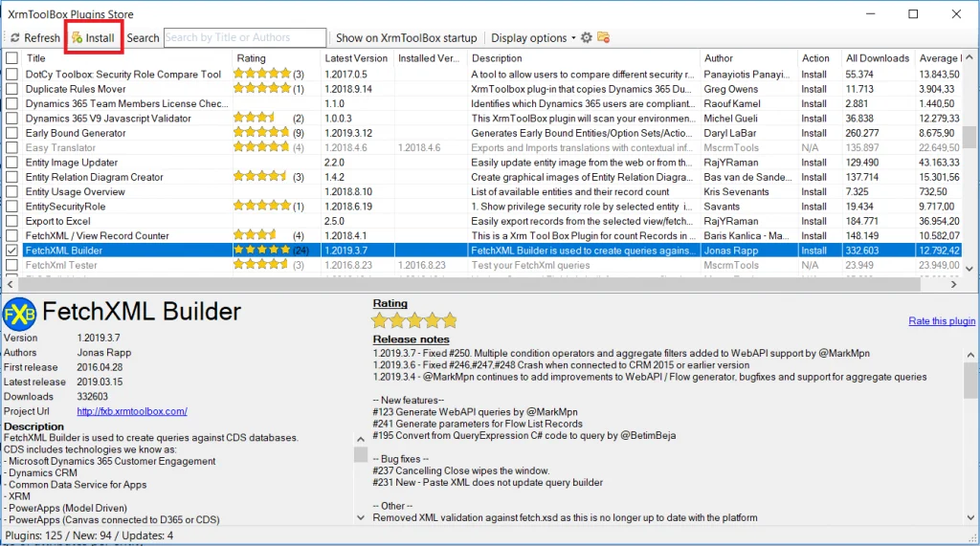This screenshot has height=546, width=980.
Task: Click the folder icon in the toolbar
Action: click(x=603, y=37)
